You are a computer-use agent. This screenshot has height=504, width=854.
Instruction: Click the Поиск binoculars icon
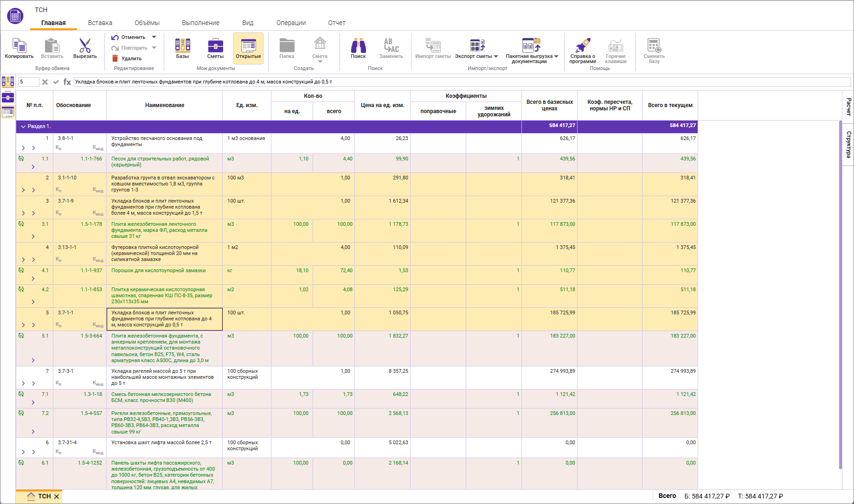pos(358,46)
